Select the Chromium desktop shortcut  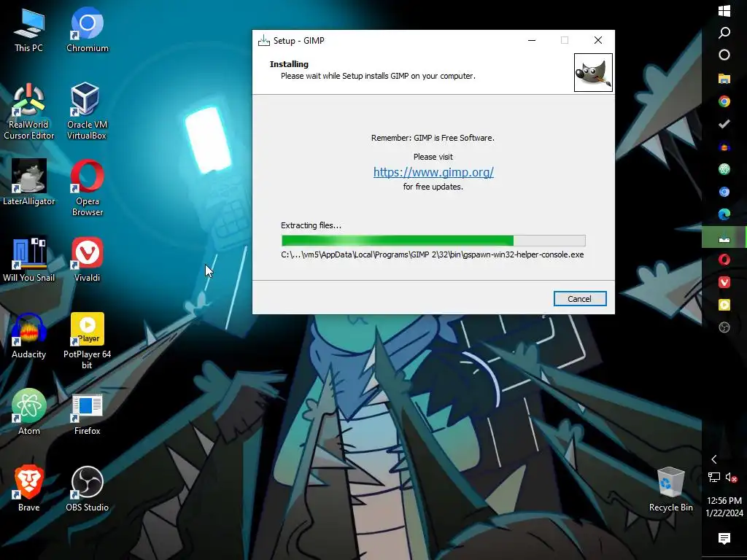[88, 30]
